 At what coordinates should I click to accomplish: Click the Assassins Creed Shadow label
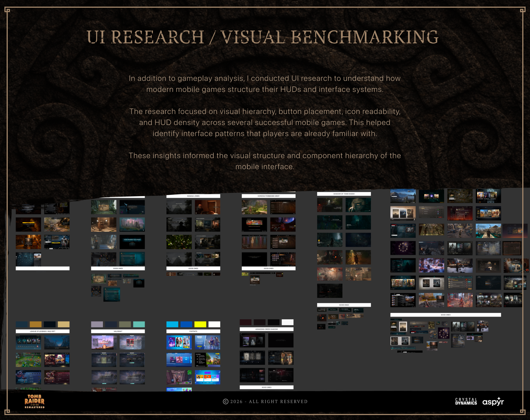tap(266, 329)
